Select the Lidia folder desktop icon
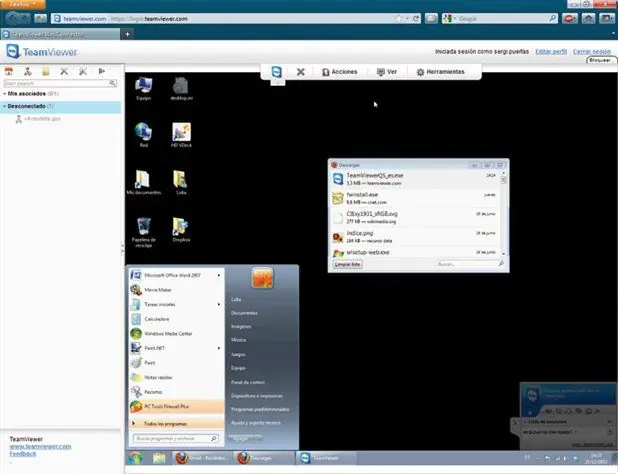Image resolution: width=618 pixels, height=474 pixels. (x=181, y=182)
